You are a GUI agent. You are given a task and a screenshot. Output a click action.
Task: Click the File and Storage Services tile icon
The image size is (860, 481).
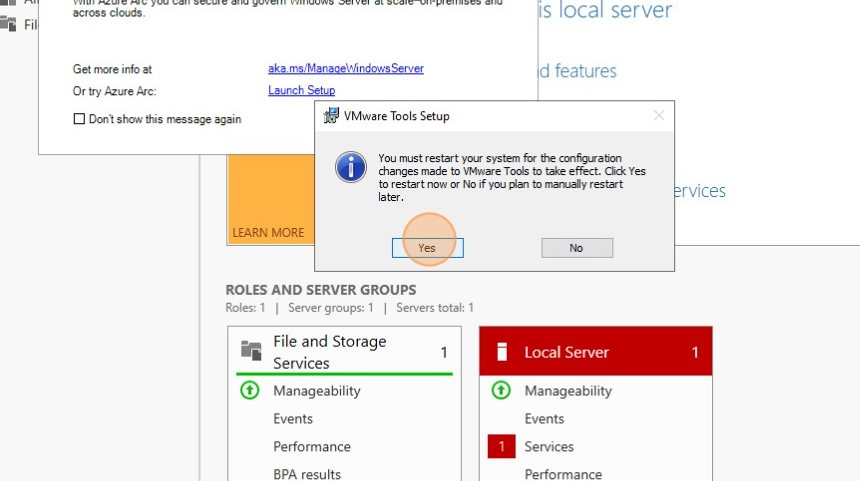[251, 350]
